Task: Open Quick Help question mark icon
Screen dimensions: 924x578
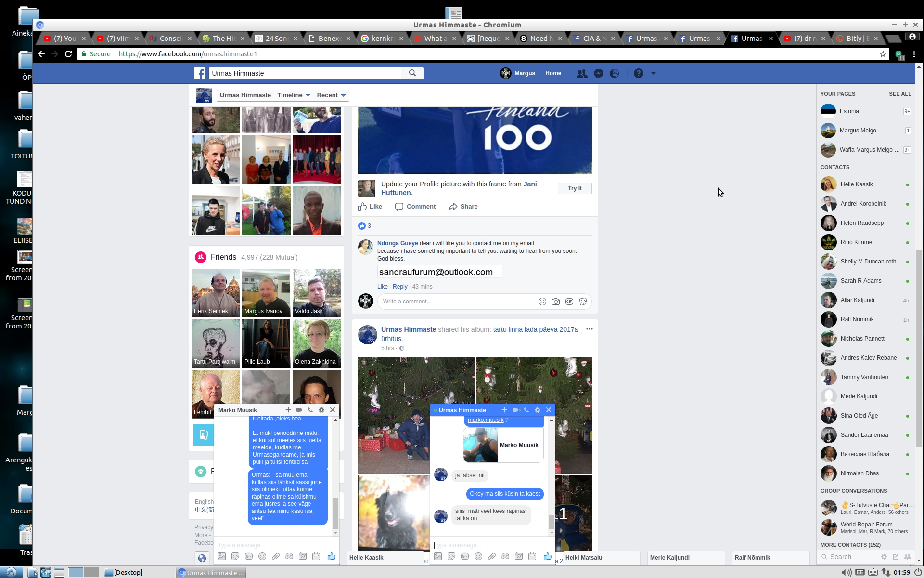Action: coord(639,73)
